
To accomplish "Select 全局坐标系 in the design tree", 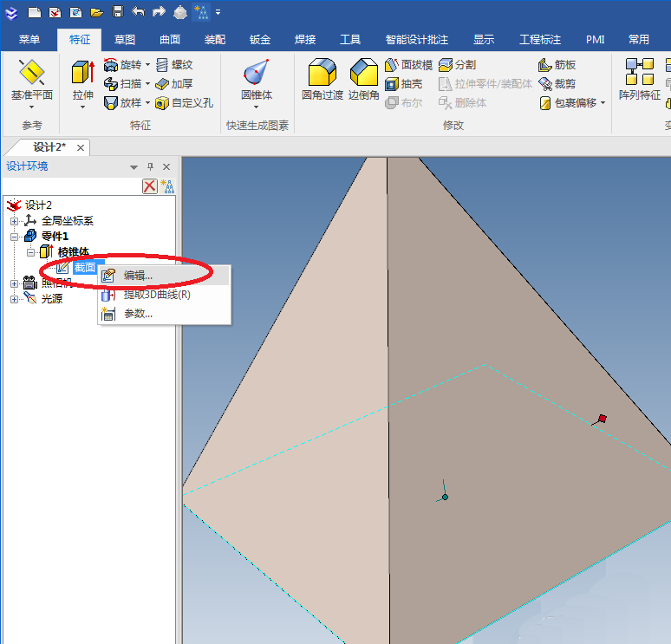I will click(x=67, y=221).
